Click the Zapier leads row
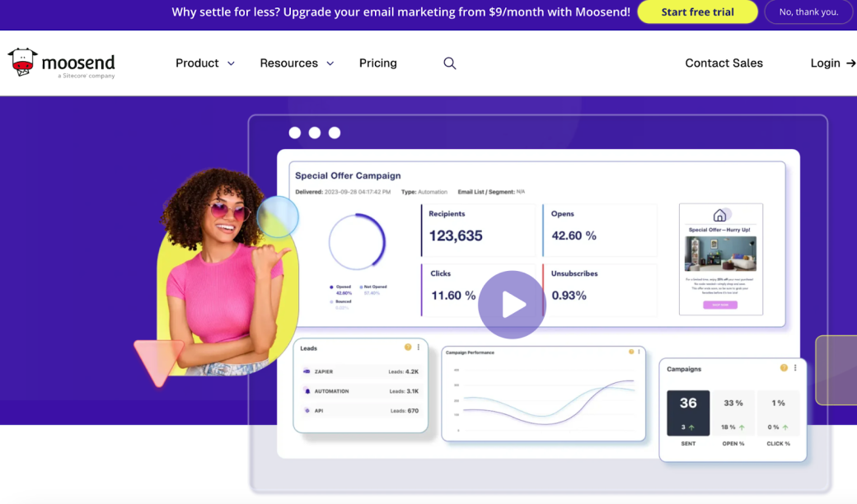This screenshot has width=857, height=504. click(360, 371)
